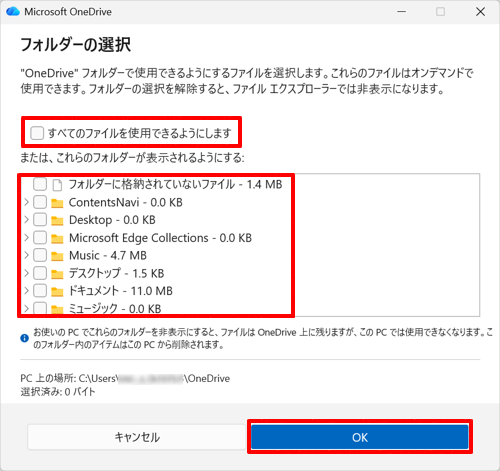The width and height of the screenshot is (500, 471).
Task: Click the OneDrive cloud icon in title bar
Action: (x=13, y=12)
